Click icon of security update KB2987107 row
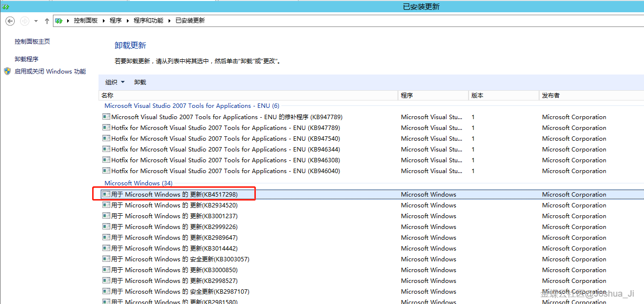This screenshot has width=644, height=304. click(x=106, y=292)
